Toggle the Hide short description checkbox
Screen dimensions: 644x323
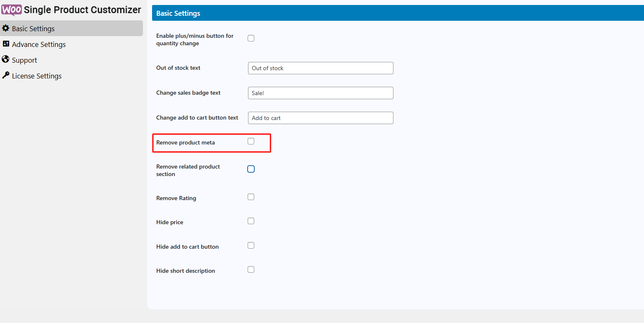point(251,269)
